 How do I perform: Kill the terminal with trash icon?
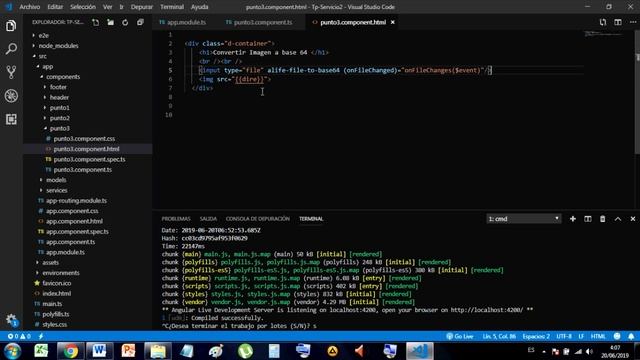602,219
